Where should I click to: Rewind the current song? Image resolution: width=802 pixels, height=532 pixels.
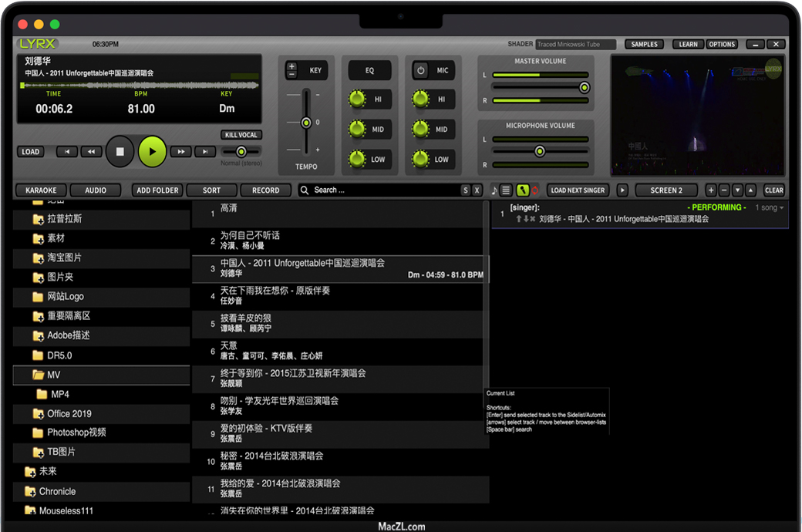pos(91,152)
